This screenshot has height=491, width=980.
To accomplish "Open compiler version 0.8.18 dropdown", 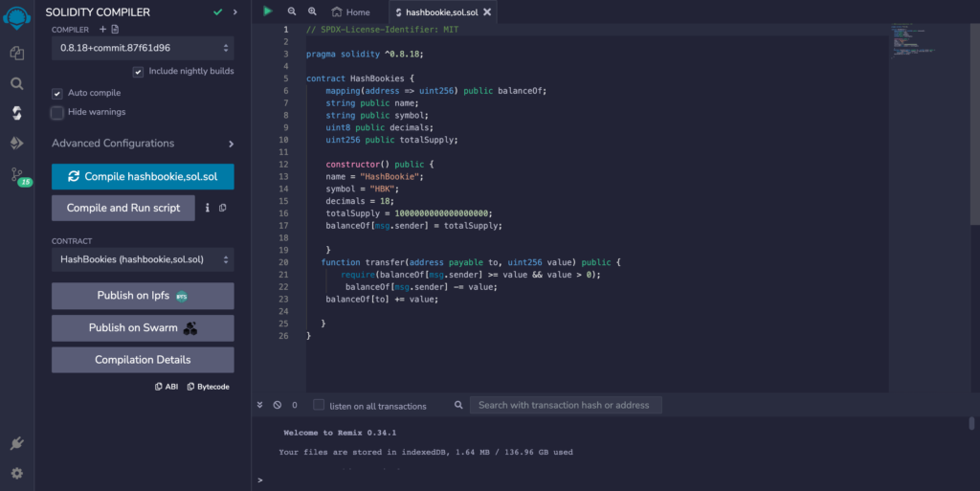I will (143, 48).
